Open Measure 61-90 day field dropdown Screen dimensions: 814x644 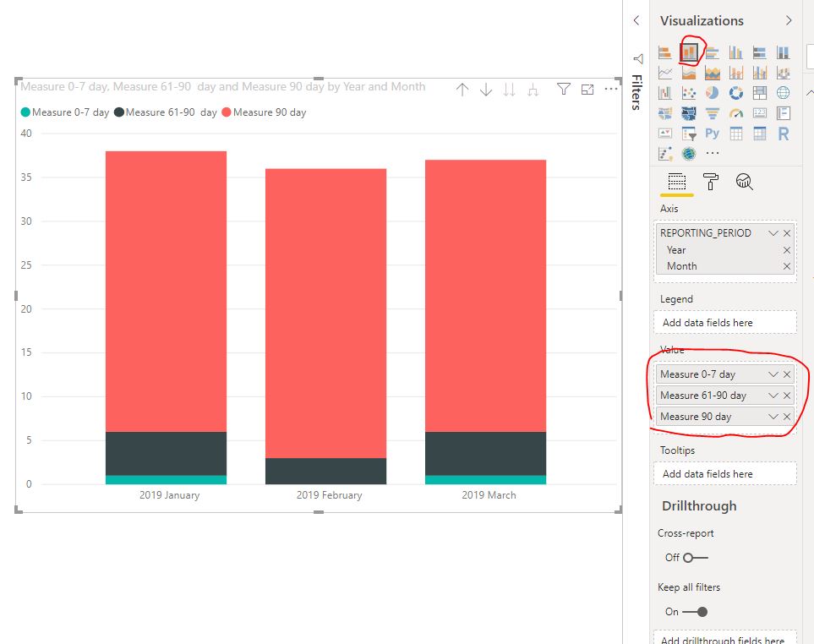click(x=773, y=396)
